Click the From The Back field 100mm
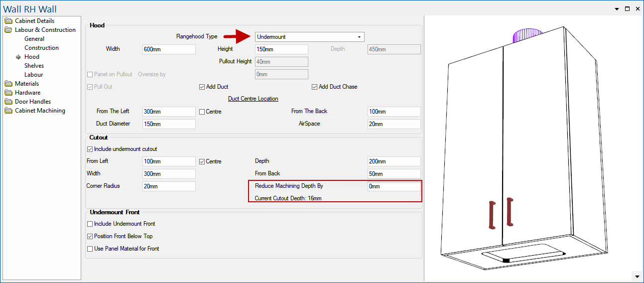The image size is (644, 283). pyautogui.click(x=394, y=112)
